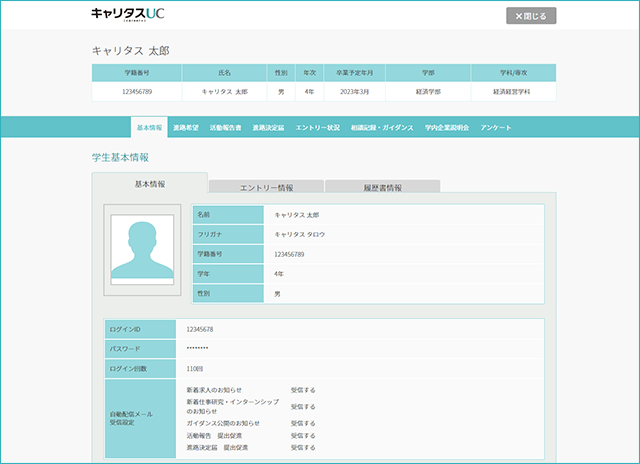The height and width of the screenshot is (464, 640).
Task: Select the 基本情報 sub-tab under 学生基本情報
Action: (150, 184)
